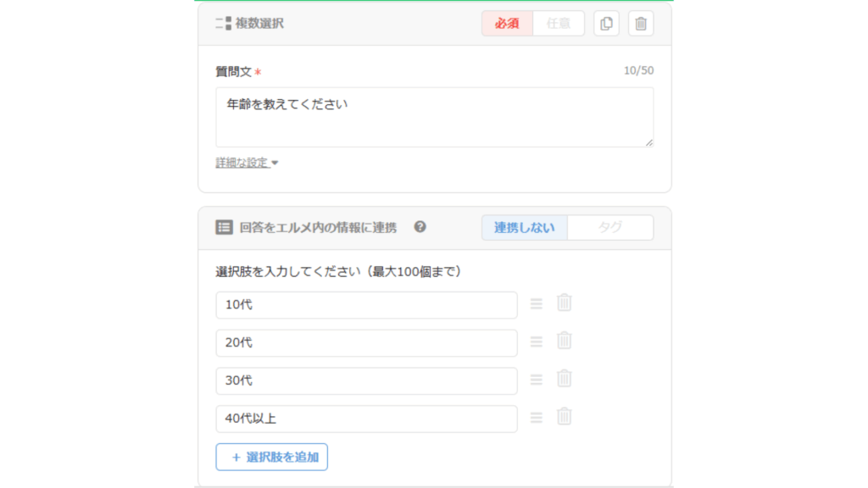868x488 pixels.
Task: Remove the 30代 option with trash icon
Action: pyautogui.click(x=564, y=379)
